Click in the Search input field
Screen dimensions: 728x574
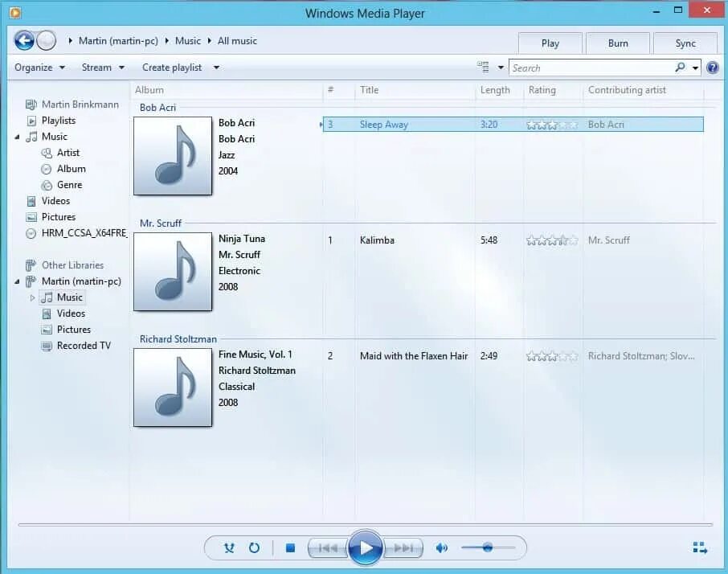point(592,68)
